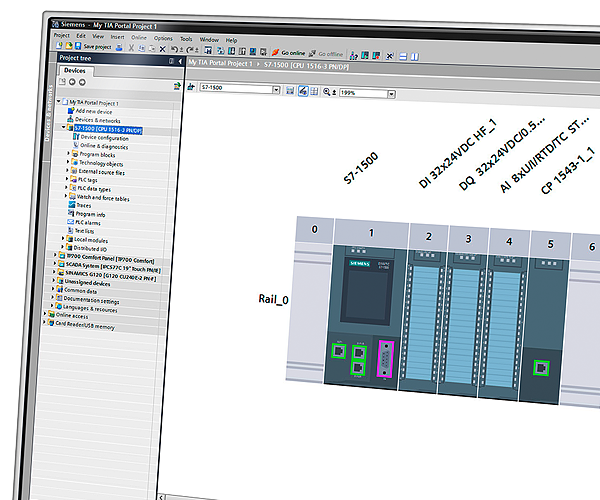Open the View menu
The image size is (600, 500).
pos(98,36)
